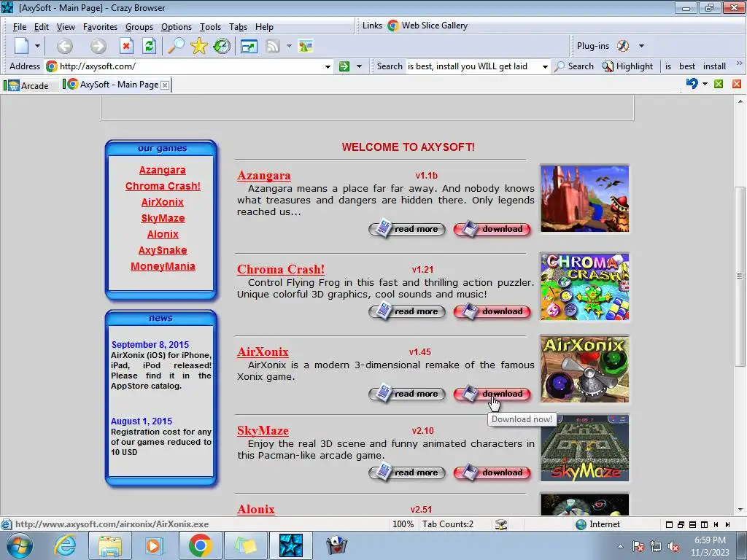Click the download button for Chroma Crash!
The image size is (747, 560).
492,311
